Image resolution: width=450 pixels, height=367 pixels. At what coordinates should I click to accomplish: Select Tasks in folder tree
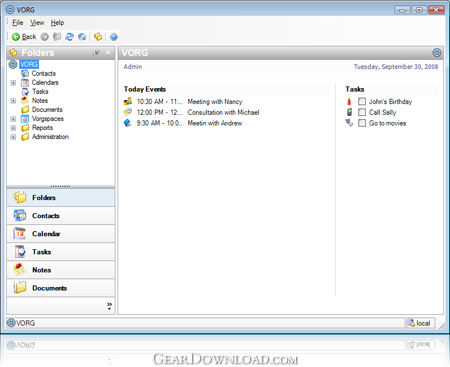click(40, 91)
